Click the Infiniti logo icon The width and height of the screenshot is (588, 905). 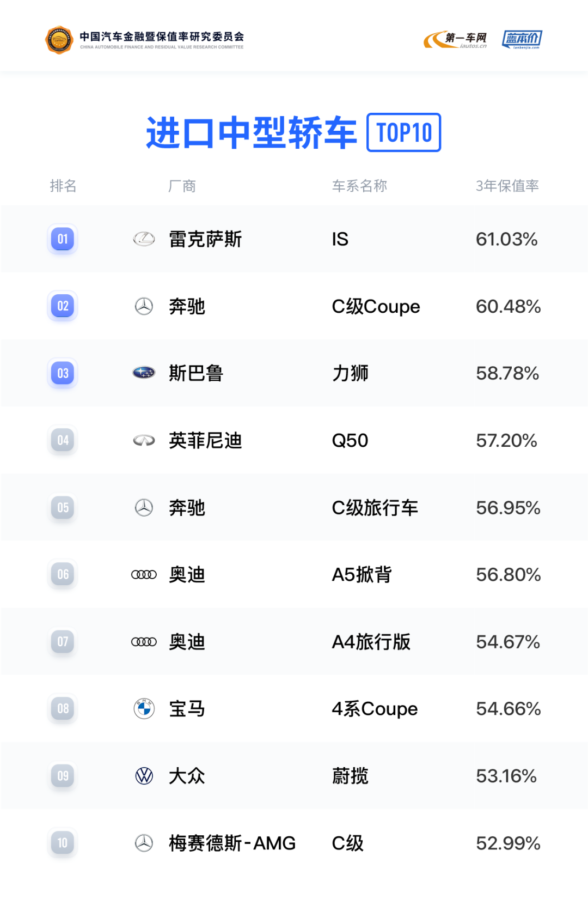144,440
